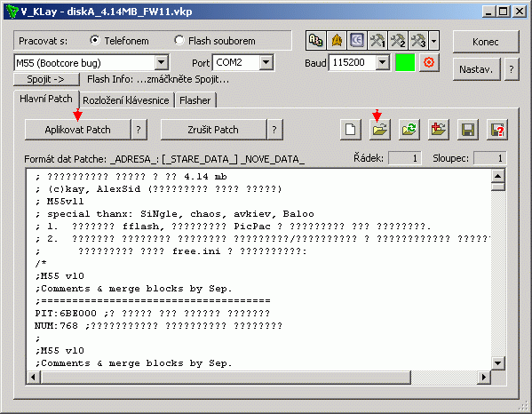This screenshot has height=414, width=532.
Task: Click the red gear icon beside green square
Action: (x=429, y=62)
